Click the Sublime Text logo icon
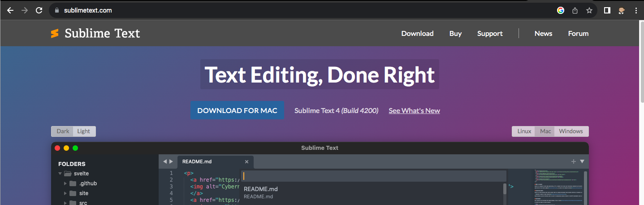 pyautogui.click(x=55, y=34)
